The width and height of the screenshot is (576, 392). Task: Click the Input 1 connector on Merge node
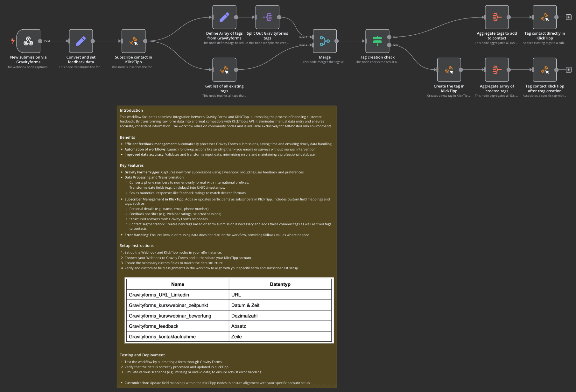(x=313, y=37)
